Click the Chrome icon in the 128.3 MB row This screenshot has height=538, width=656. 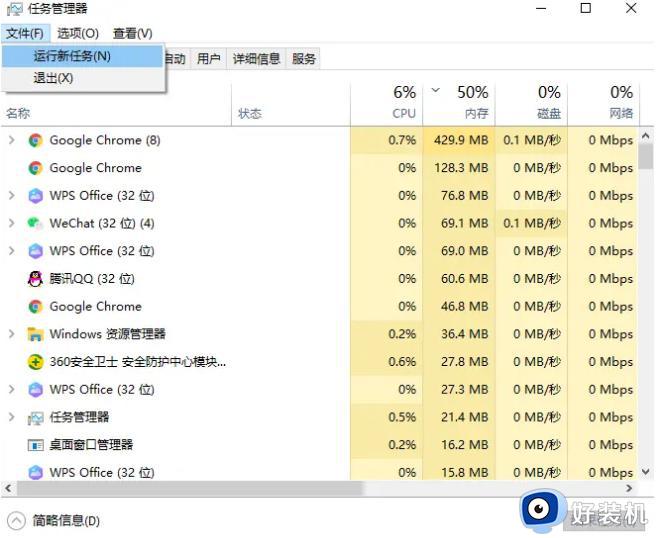click(x=36, y=168)
